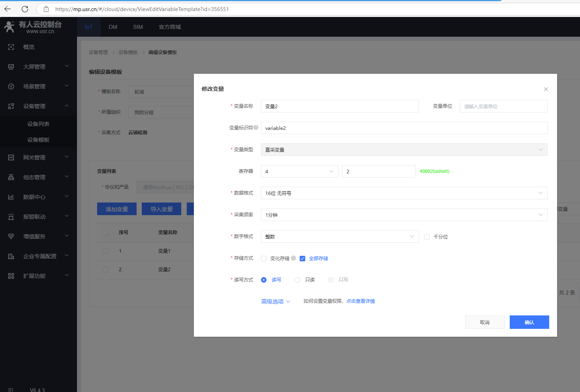
Task: Click the 确认 confirm button
Action: pyautogui.click(x=529, y=322)
